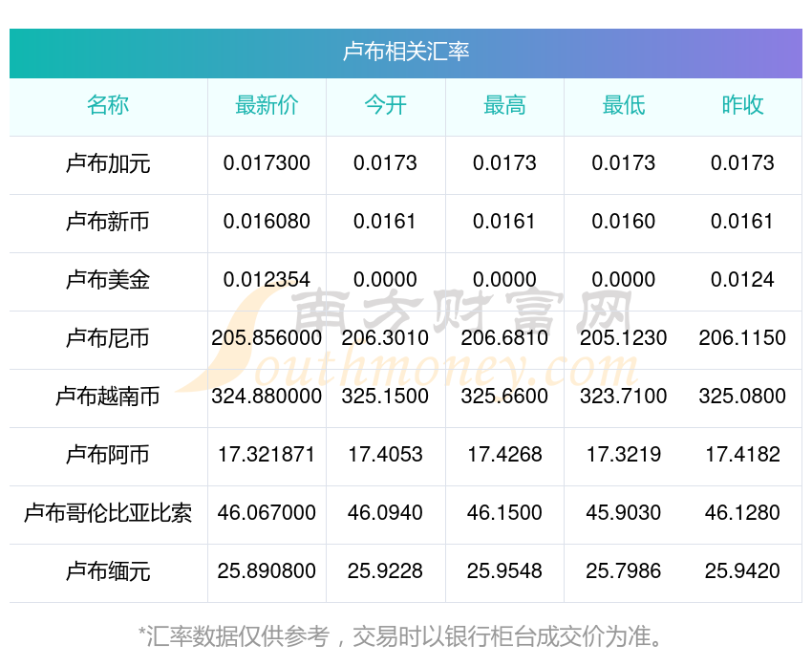812x666 pixels.
Task: Click the 卢布相关汇率 table title banner
Action: pyautogui.click(x=405, y=53)
